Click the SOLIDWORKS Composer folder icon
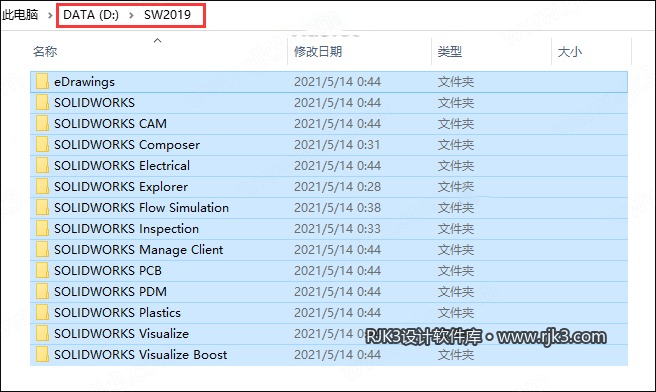 (x=42, y=144)
